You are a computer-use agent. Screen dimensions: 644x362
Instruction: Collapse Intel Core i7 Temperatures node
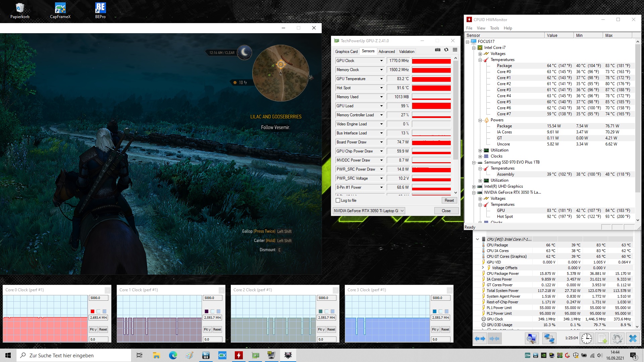[480, 60]
